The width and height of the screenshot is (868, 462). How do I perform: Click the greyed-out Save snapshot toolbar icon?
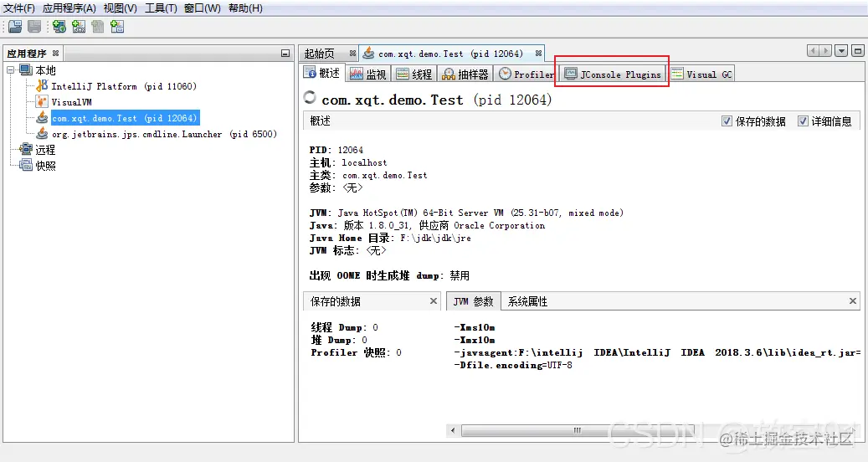click(34, 26)
